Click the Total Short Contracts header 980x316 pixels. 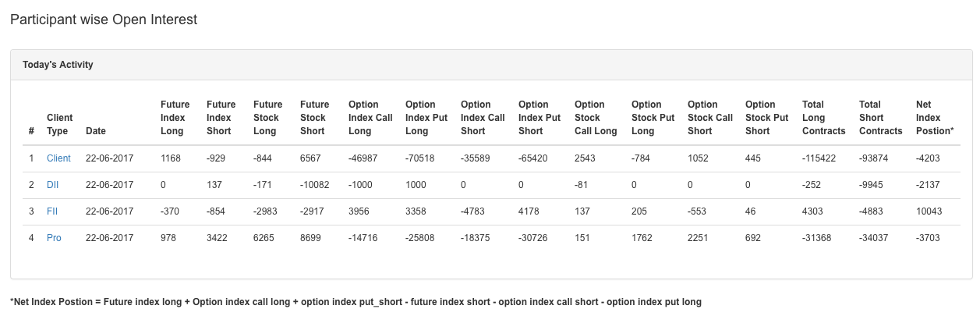[x=881, y=118]
